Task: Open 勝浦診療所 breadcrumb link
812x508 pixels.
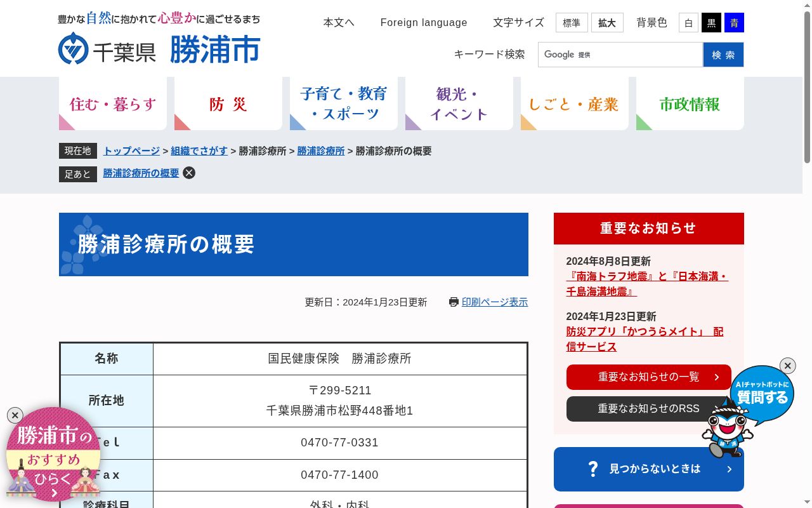Action: pos(321,150)
